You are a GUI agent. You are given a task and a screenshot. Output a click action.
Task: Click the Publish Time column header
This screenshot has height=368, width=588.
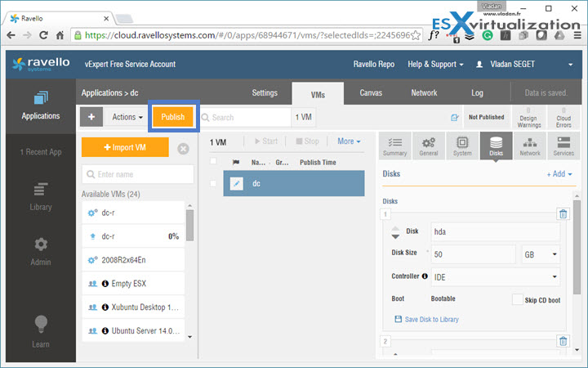(318, 162)
